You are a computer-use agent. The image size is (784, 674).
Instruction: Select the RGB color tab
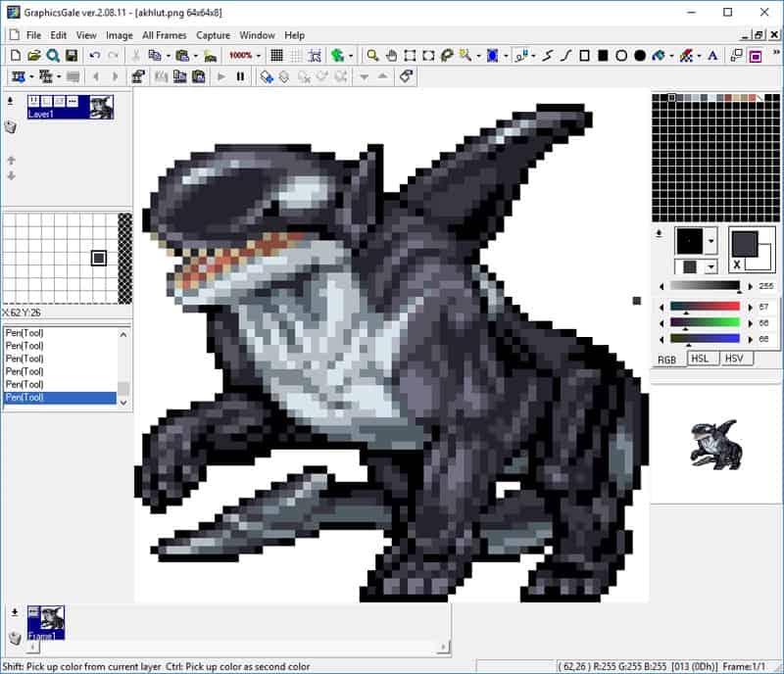point(667,360)
